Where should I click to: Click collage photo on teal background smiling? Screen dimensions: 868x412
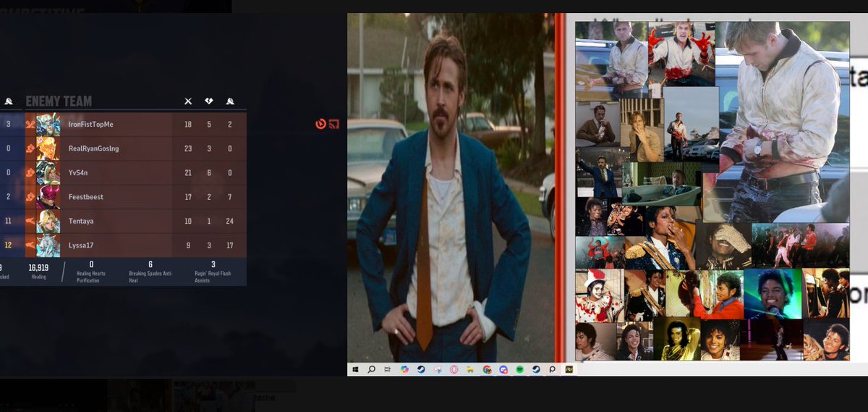click(773, 293)
